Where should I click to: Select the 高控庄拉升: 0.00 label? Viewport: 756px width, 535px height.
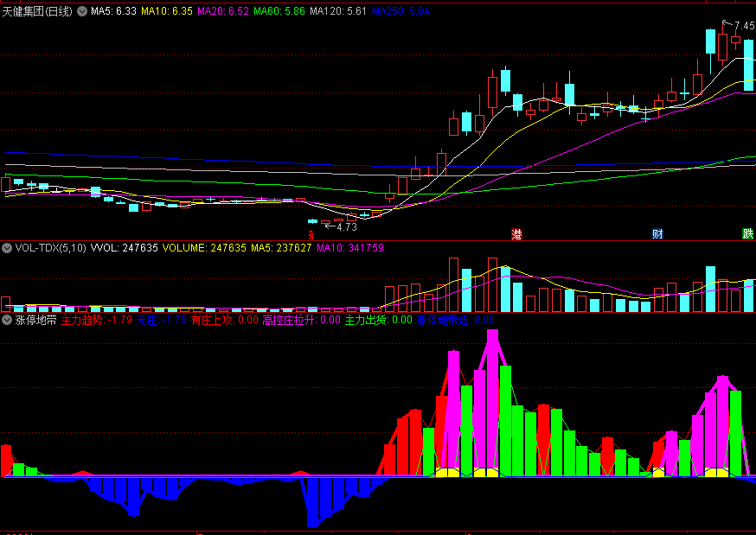coord(302,320)
